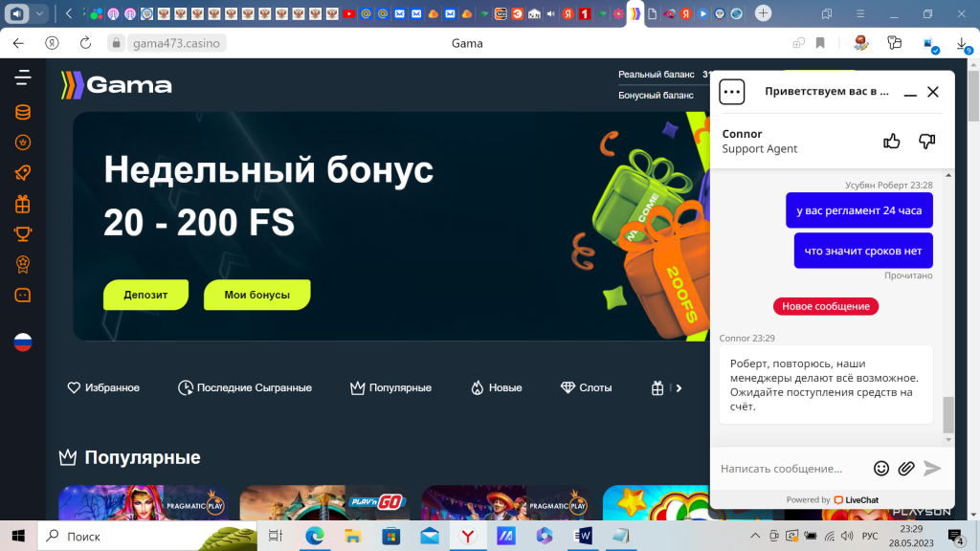Screen dimensions: 980x551
Task: Open the chat bubble sidebar icon
Action: (23, 295)
